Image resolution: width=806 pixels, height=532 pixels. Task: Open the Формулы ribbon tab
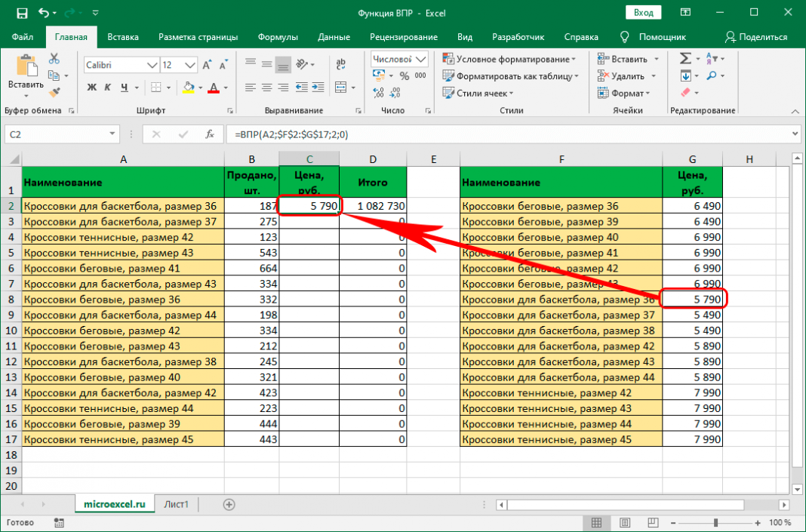(x=277, y=37)
